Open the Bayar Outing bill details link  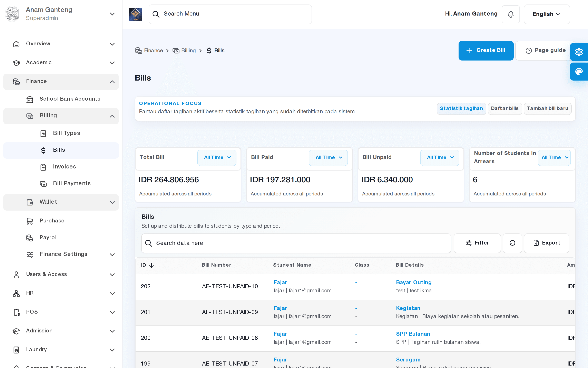[x=414, y=282]
